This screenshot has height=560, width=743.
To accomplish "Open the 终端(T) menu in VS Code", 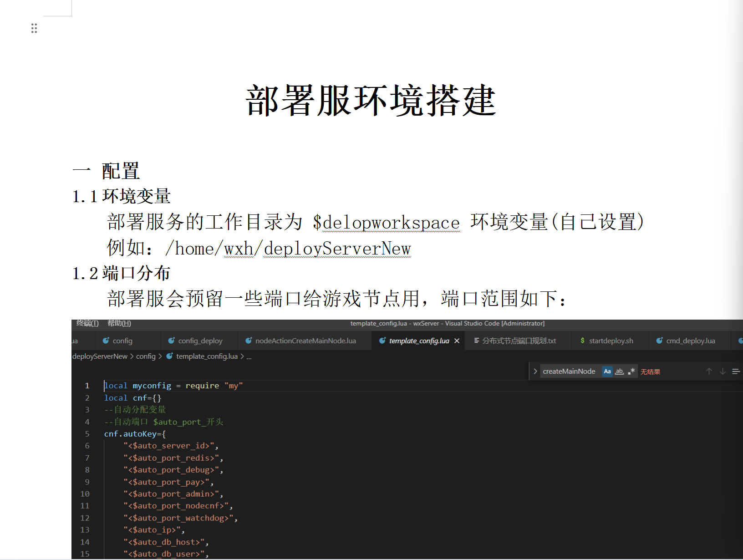I will [87, 323].
